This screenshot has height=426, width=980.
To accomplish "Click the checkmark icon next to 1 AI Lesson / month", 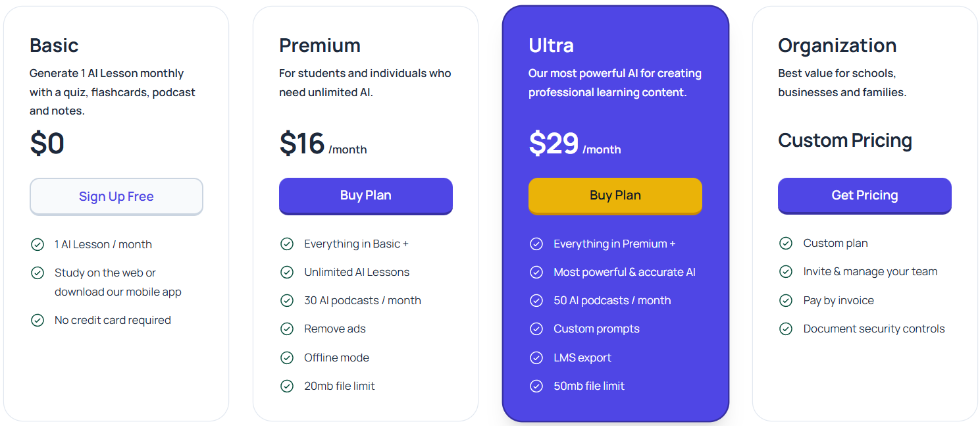I will pyautogui.click(x=38, y=244).
